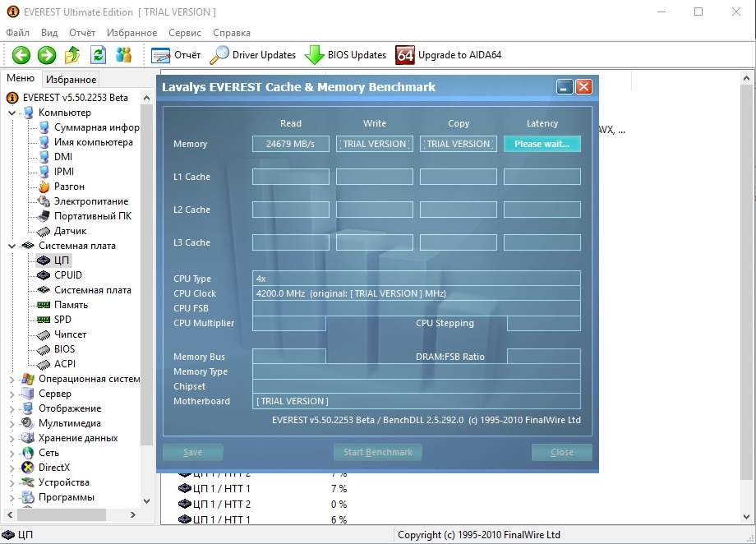756x544 pixels.
Task: Collapse the Компьютер tree node
Action: pyautogui.click(x=12, y=113)
